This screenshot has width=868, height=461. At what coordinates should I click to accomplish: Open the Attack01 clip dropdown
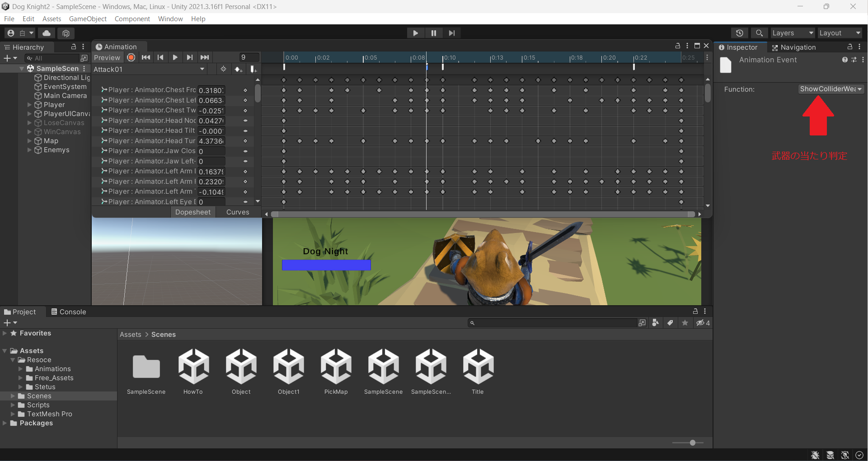point(149,69)
